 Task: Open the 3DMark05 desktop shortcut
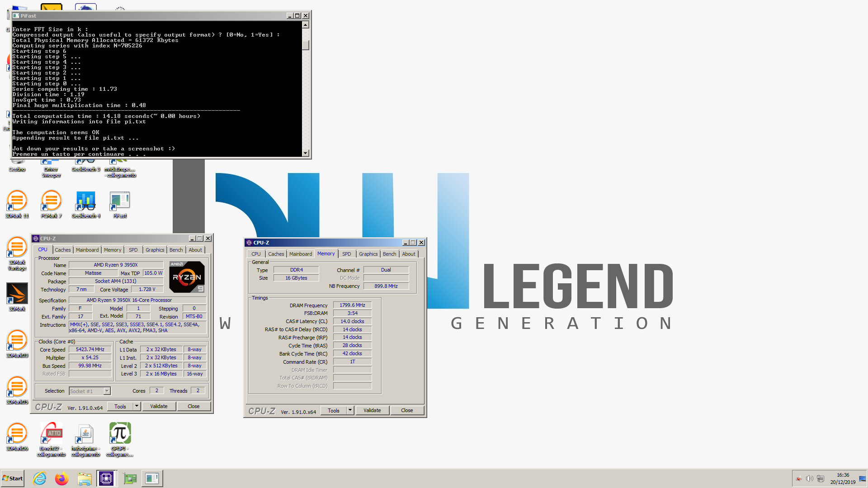pos(17,390)
